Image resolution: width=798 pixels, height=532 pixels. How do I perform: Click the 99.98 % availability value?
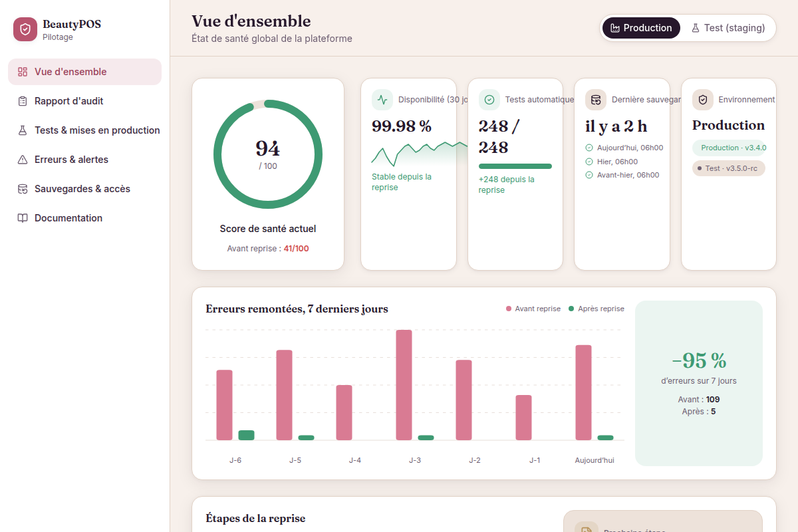(x=402, y=126)
